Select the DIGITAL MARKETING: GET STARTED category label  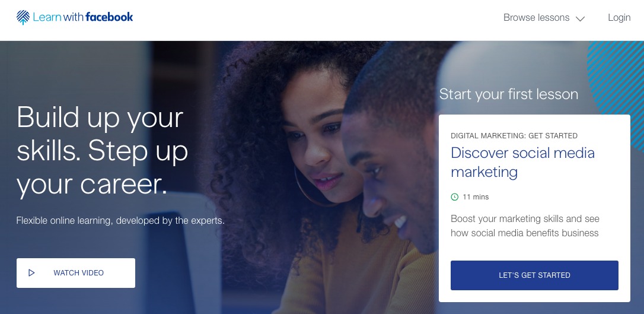514,135
